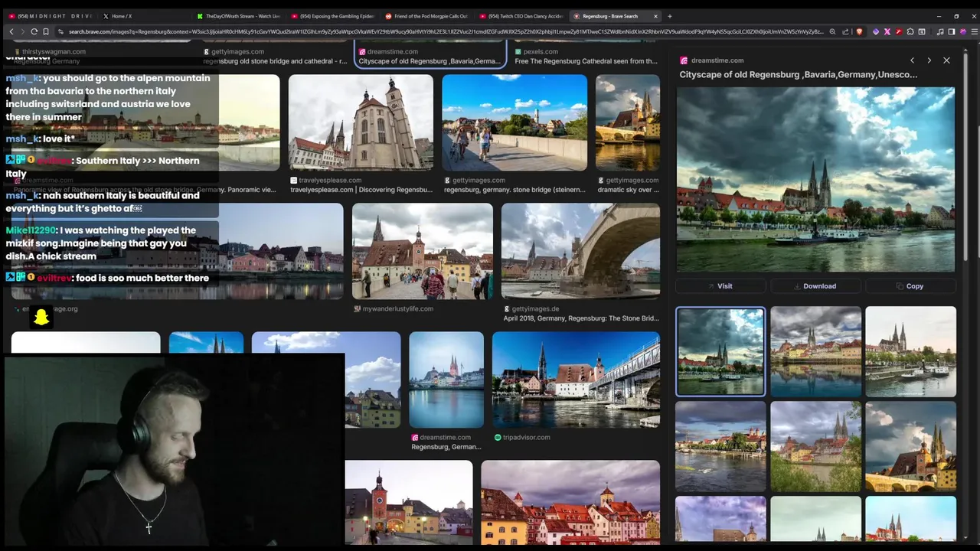The image size is (980, 551).
Task: Reload the Brave Search page
Action: tap(34, 31)
